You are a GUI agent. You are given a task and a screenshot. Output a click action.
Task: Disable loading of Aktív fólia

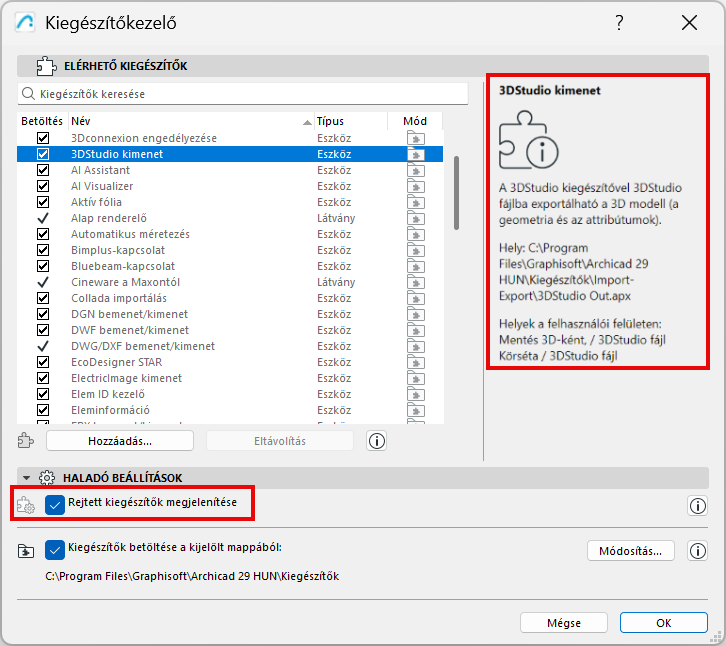pos(43,202)
